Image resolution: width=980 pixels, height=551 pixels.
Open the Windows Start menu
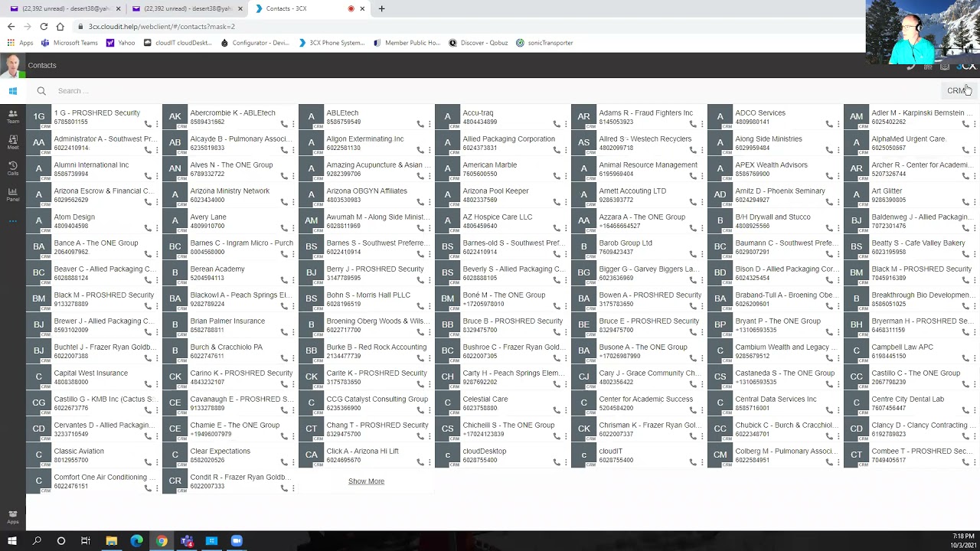tap(11, 541)
